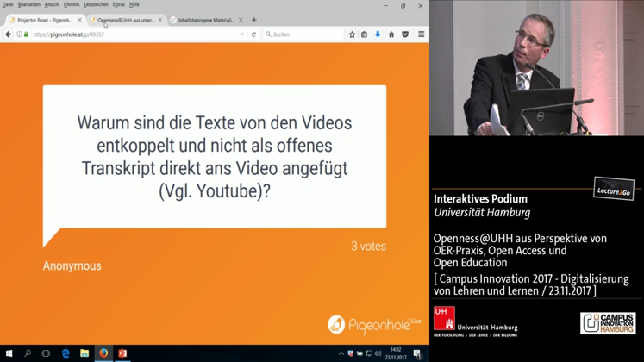The height and width of the screenshot is (362, 644).
Task: Open the Windows Start menu
Action: pos(9,353)
